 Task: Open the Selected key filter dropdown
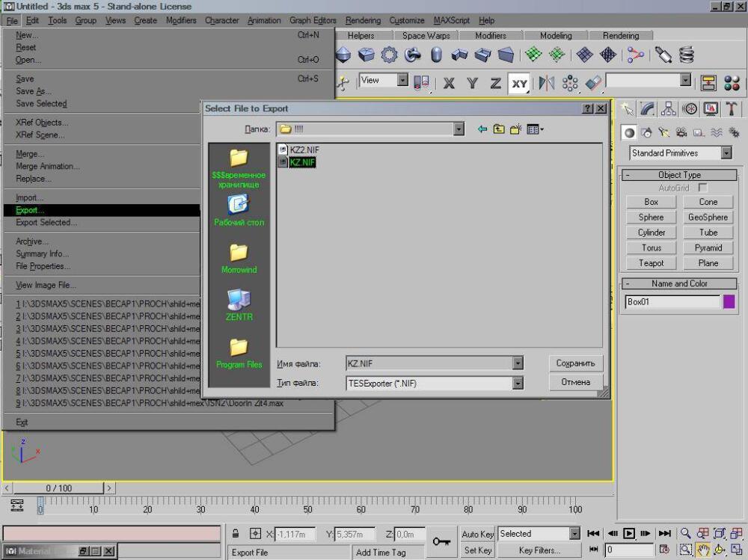pyautogui.click(x=574, y=533)
